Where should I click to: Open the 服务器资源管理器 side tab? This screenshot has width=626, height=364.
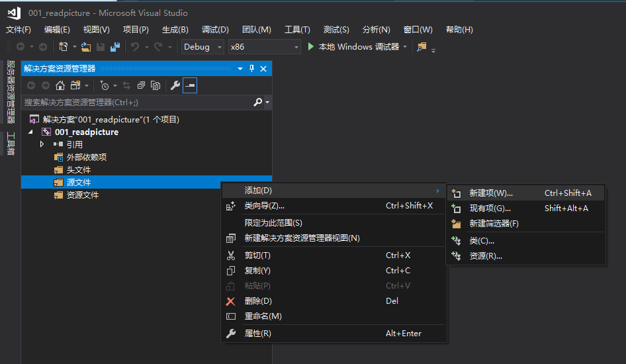(11, 92)
